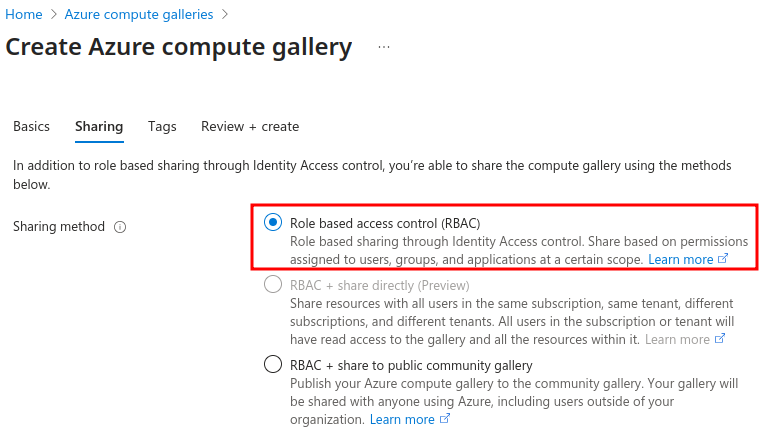Click the Create Azure compute gallery heading
This screenshot has width=782, height=445.
click(x=179, y=47)
